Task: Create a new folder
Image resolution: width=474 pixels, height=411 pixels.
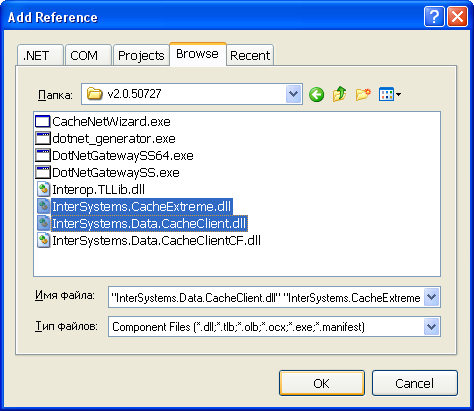Action: coord(363,94)
